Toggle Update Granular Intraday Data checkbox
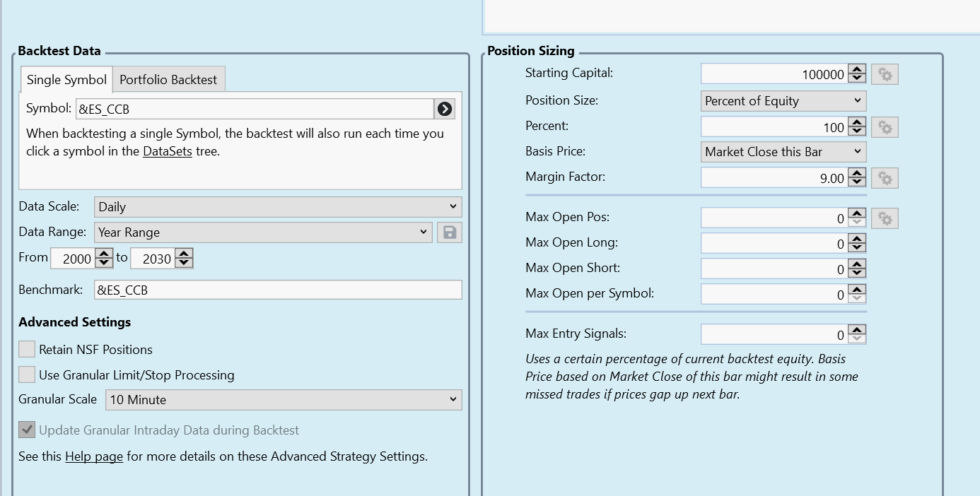Image resolution: width=980 pixels, height=496 pixels. 27,430
